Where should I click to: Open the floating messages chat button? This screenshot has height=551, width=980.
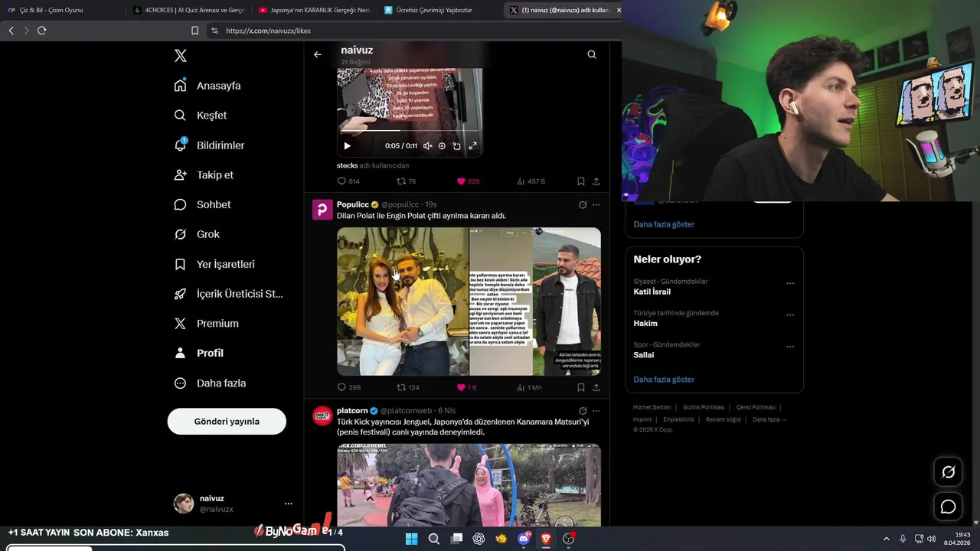click(948, 507)
